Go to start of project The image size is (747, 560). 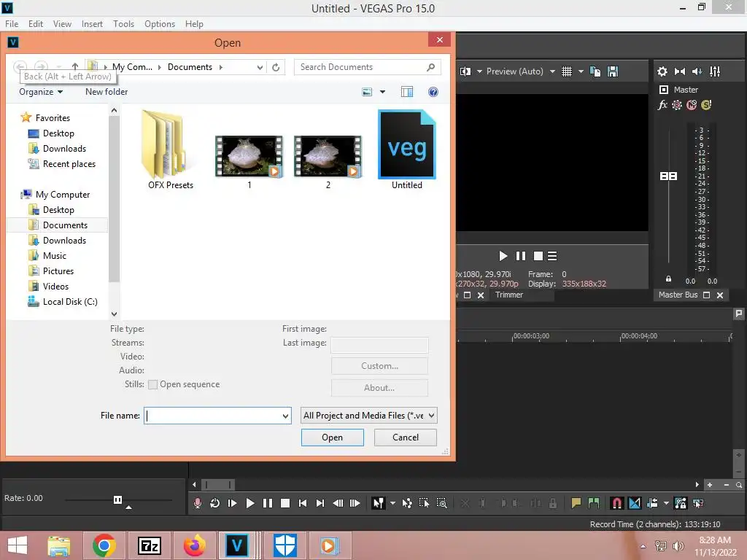coord(303,503)
